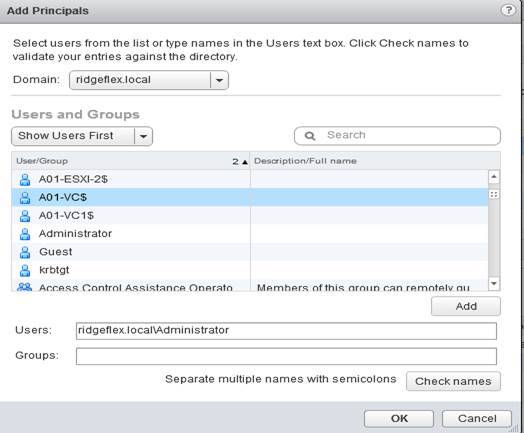The width and height of the screenshot is (524, 433).
Task: Focus the Search input field
Action: [x=397, y=136]
